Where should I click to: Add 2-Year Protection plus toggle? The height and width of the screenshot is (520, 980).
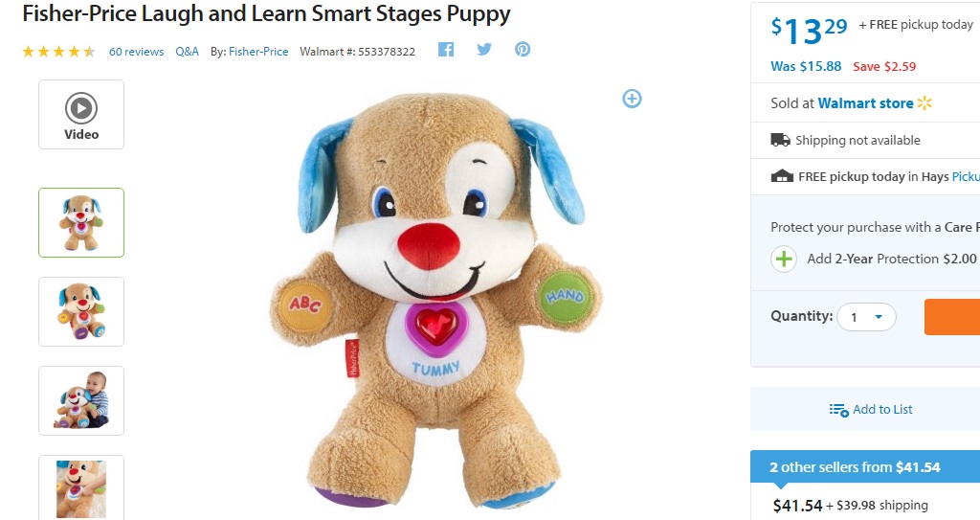click(x=784, y=259)
